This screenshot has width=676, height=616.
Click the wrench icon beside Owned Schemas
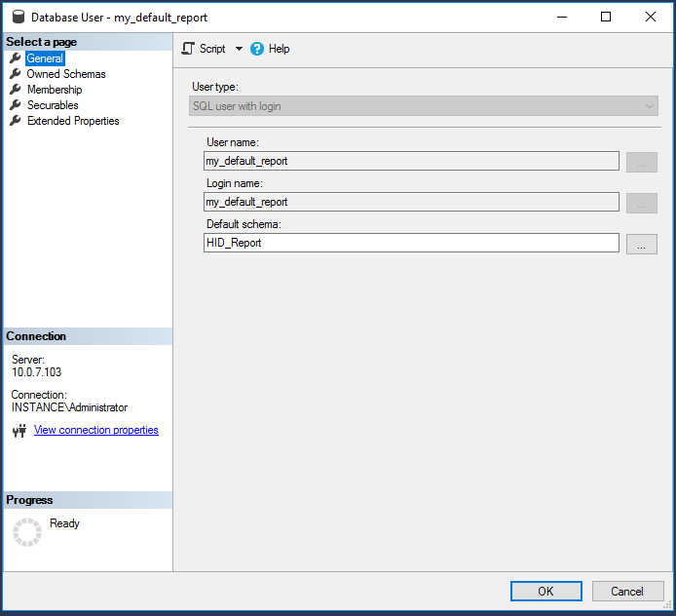tap(16, 74)
